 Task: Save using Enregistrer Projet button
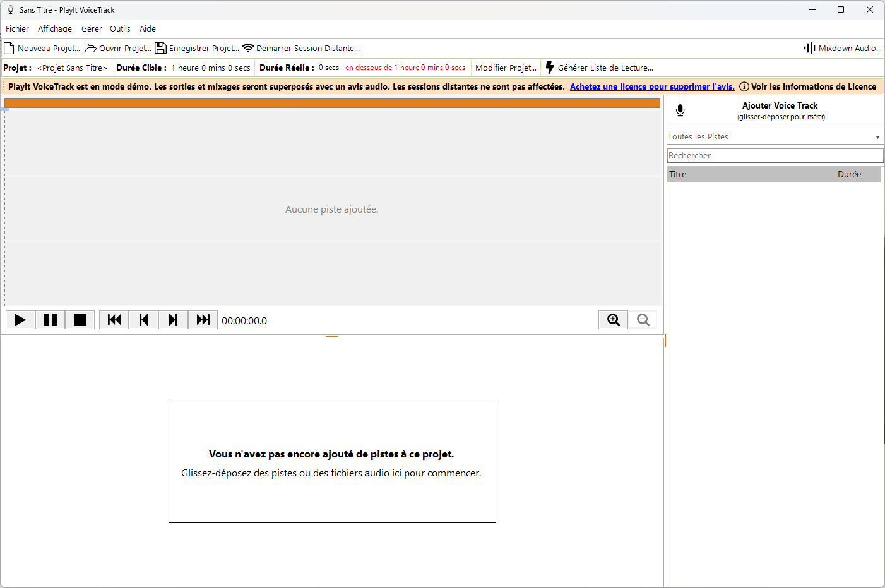[197, 48]
